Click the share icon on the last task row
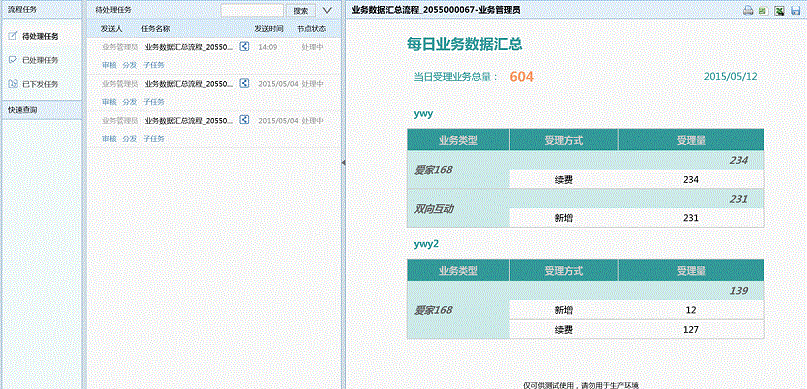The width and height of the screenshot is (807, 389). 244,120
